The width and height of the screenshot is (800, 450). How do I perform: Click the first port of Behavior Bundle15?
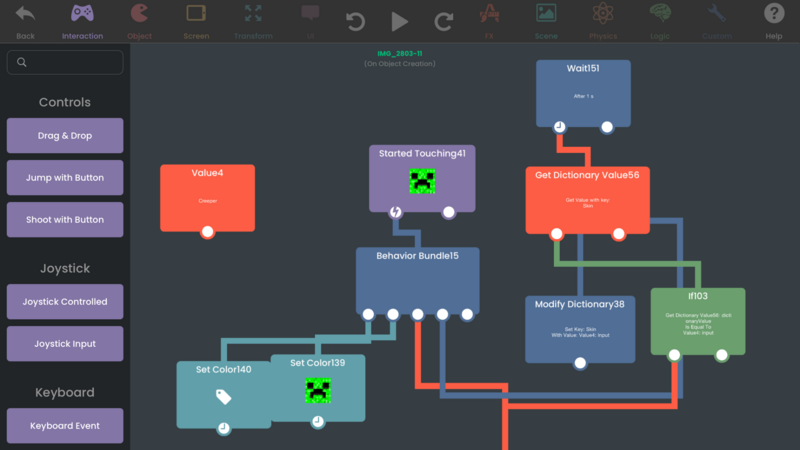tap(368, 315)
